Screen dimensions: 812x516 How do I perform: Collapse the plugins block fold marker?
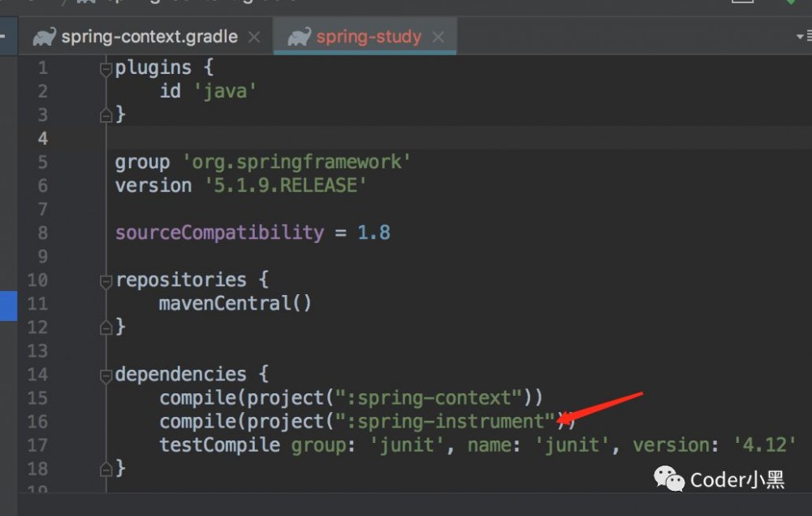click(106, 69)
